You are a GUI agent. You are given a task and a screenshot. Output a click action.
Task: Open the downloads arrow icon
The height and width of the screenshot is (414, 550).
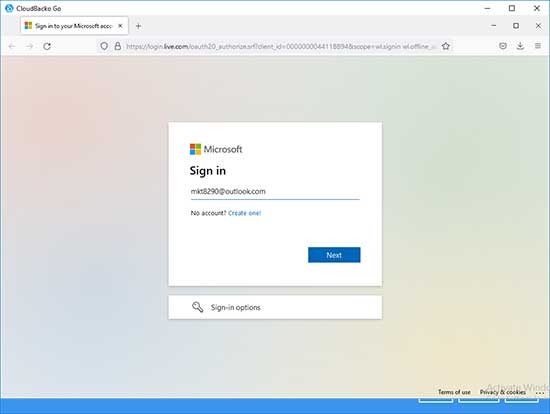click(520, 46)
